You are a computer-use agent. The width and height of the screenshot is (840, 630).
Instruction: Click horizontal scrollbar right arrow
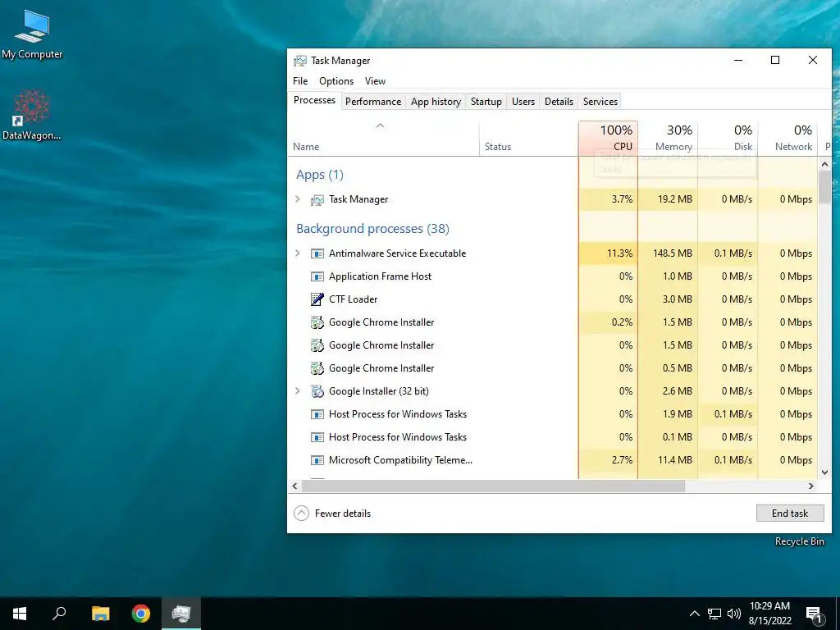[811, 486]
